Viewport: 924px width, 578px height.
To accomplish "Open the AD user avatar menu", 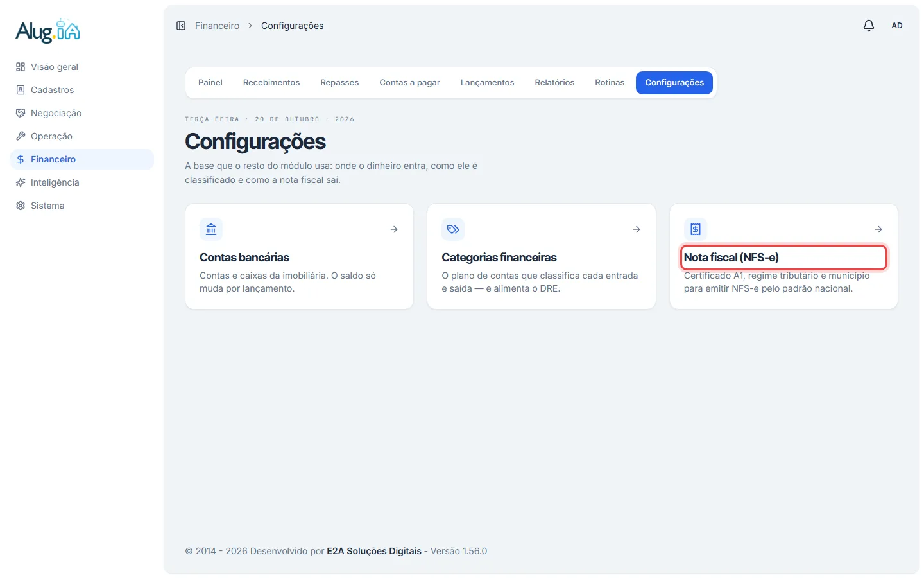I will [897, 26].
